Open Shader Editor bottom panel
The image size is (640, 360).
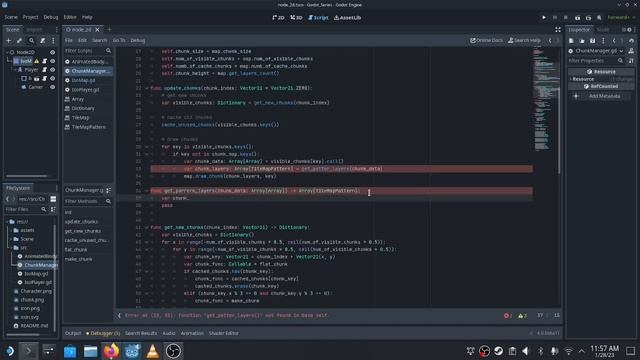click(x=224, y=333)
